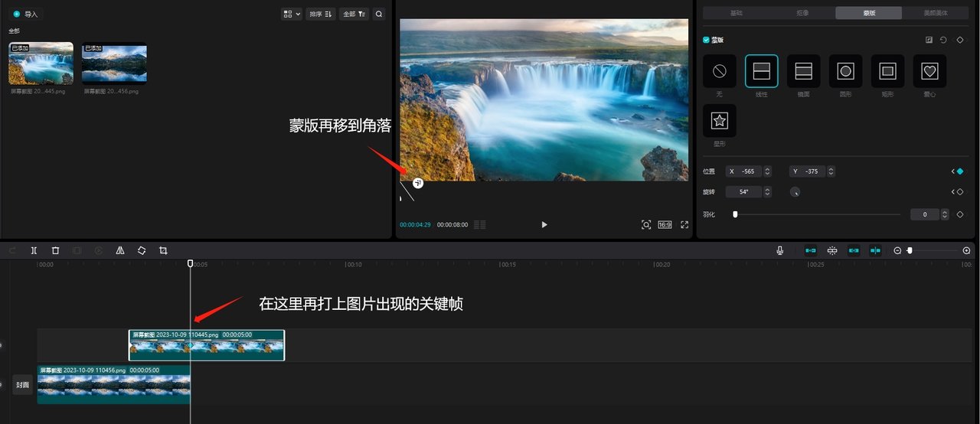Toggle the track linkage icon
This screenshot has height=424, width=980.
click(x=854, y=250)
